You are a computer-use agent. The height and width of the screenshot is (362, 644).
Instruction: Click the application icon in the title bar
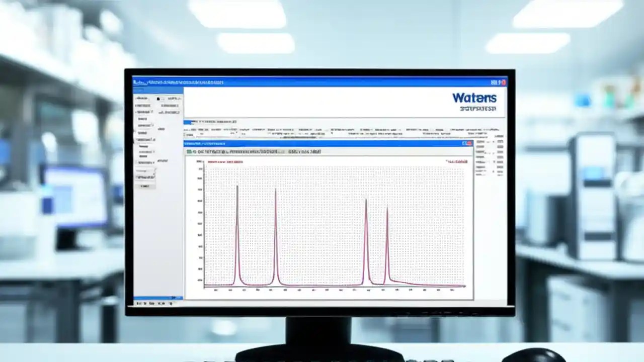134,81
